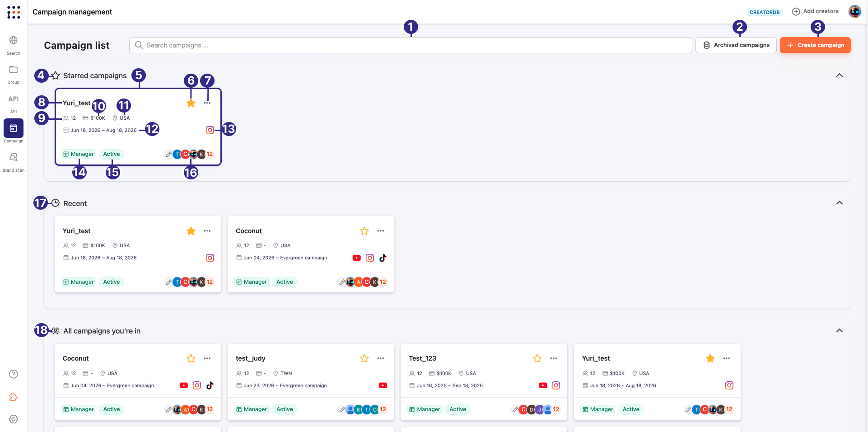Image resolution: width=868 pixels, height=432 pixels.
Task: Open the help question mark icon
Action: pos(14,374)
